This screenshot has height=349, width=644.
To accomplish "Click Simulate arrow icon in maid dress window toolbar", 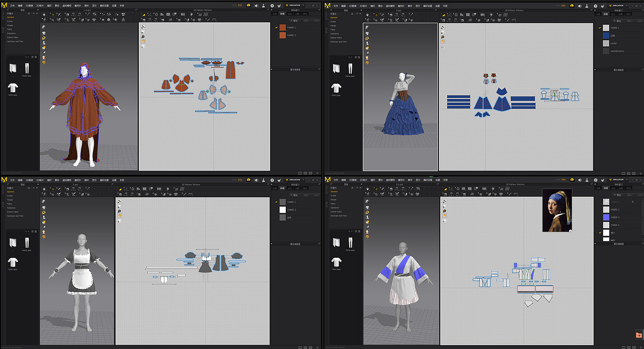I will pyautogui.click(x=44, y=189).
